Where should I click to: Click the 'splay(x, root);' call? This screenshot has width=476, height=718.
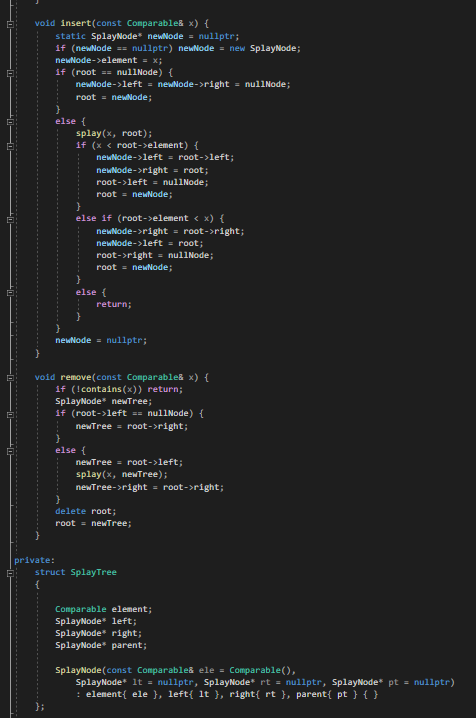(x=114, y=133)
